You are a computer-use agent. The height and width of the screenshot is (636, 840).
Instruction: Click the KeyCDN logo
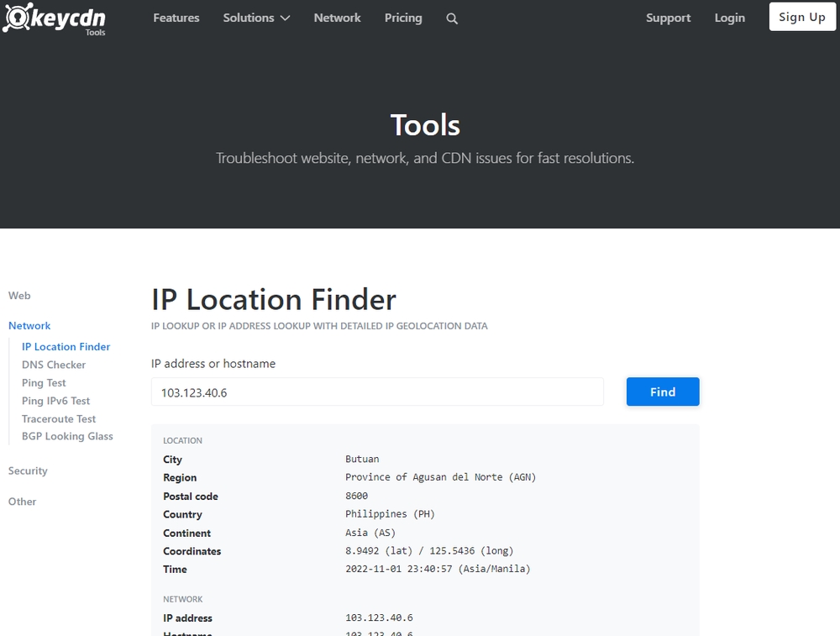point(54,17)
